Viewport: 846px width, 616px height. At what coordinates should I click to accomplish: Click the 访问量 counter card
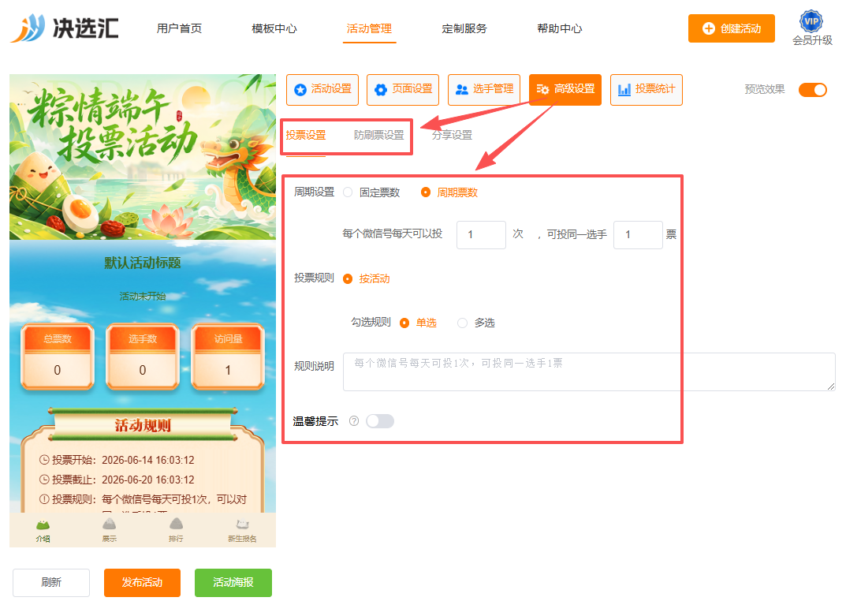(228, 357)
